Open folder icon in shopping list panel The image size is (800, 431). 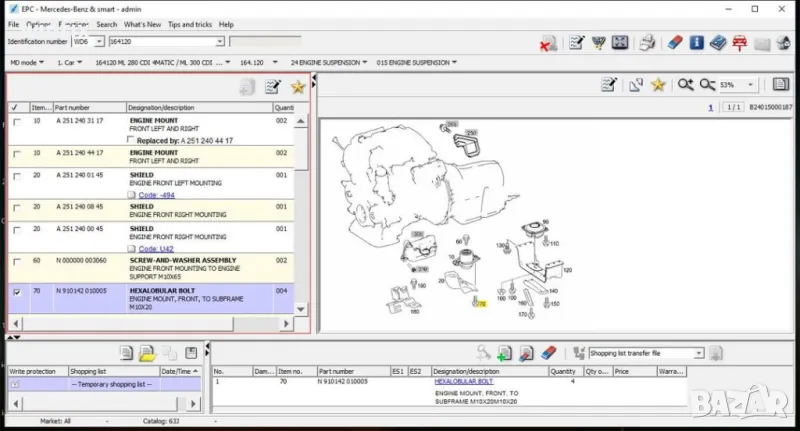tap(147, 353)
